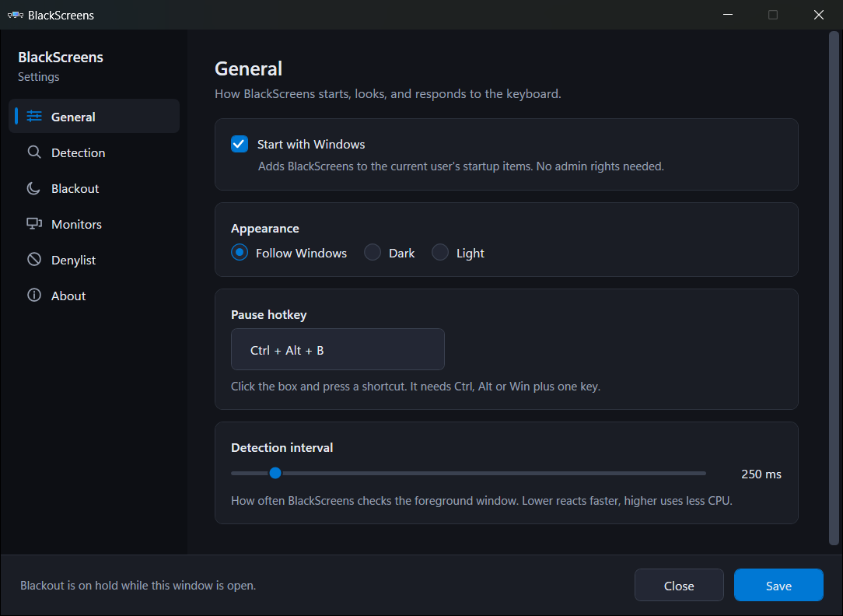Image resolution: width=843 pixels, height=616 pixels.
Task: Click the About info icon
Action: [34, 295]
